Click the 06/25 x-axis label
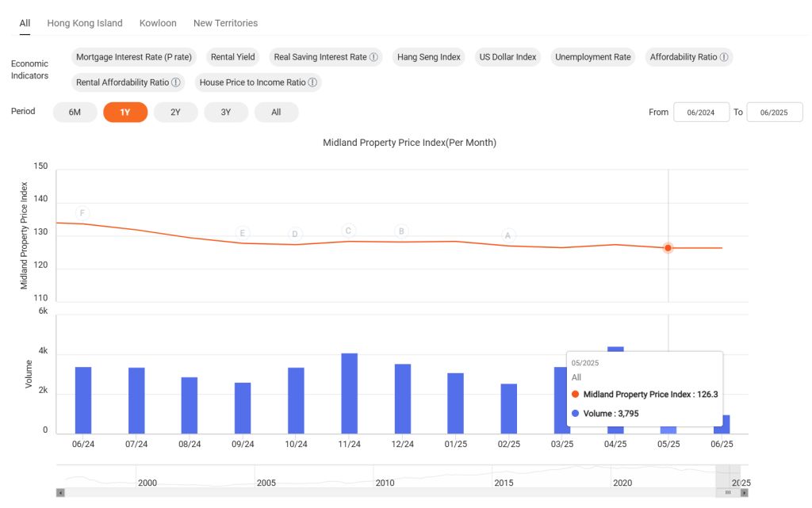 (722, 444)
